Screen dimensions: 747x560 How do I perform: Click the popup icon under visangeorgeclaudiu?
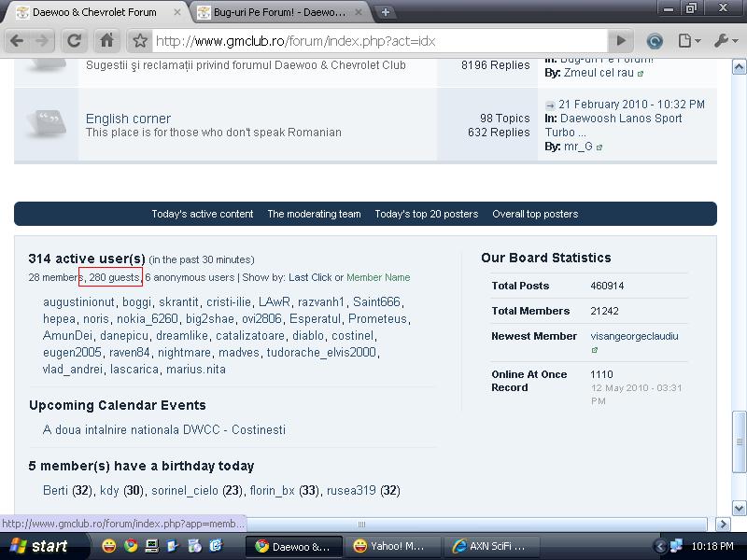pyautogui.click(x=595, y=350)
